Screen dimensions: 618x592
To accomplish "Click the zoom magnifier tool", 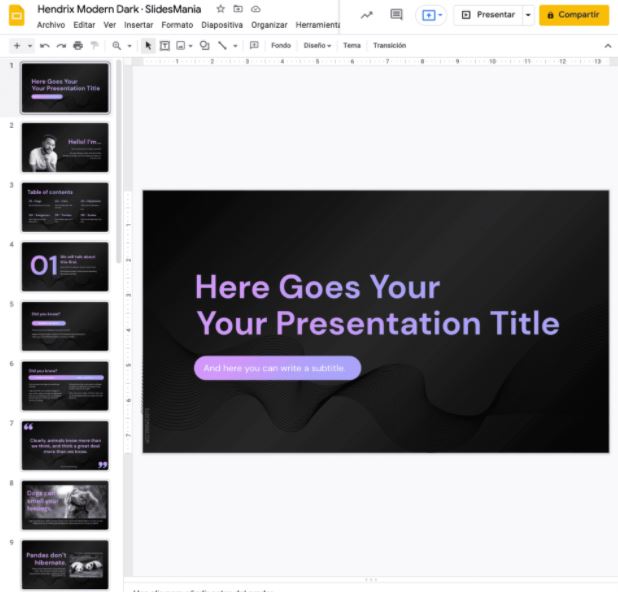I will click(117, 46).
